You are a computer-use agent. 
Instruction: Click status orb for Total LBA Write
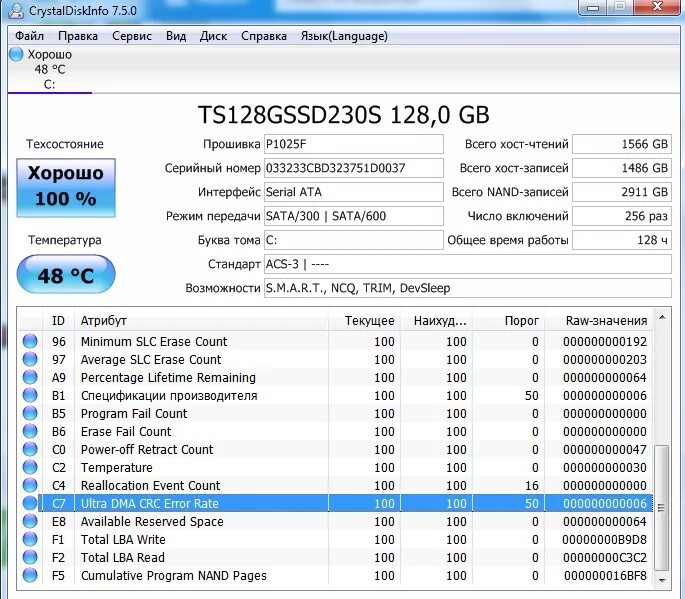tap(30, 539)
